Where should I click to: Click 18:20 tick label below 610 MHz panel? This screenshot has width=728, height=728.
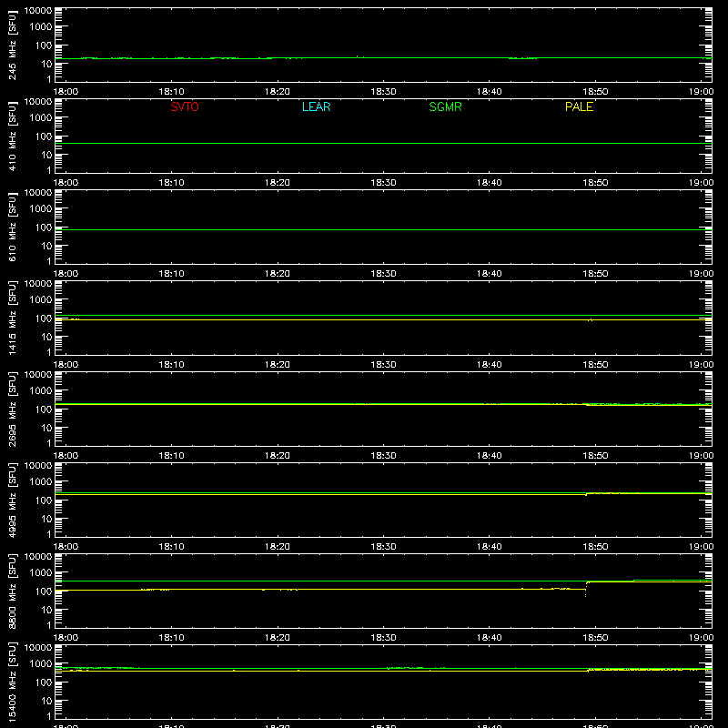(x=278, y=274)
